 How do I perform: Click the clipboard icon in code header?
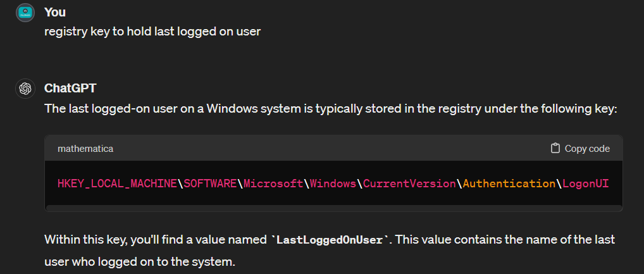click(555, 149)
